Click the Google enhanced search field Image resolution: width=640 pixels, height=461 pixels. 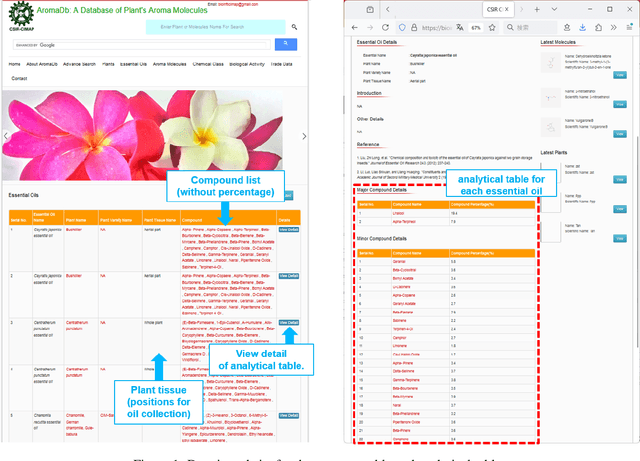point(142,45)
